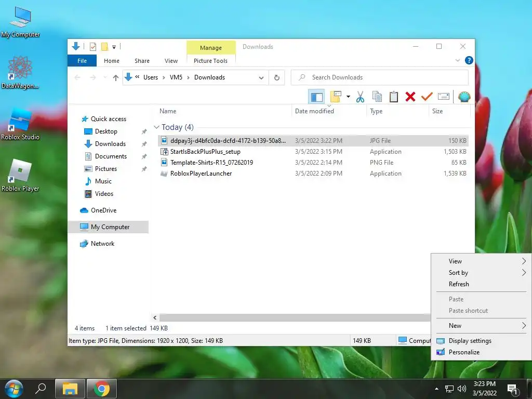The width and height of the screenshot is (532, 399).
Task: Open the Picture Tools tab
Action: coord(211,61)
